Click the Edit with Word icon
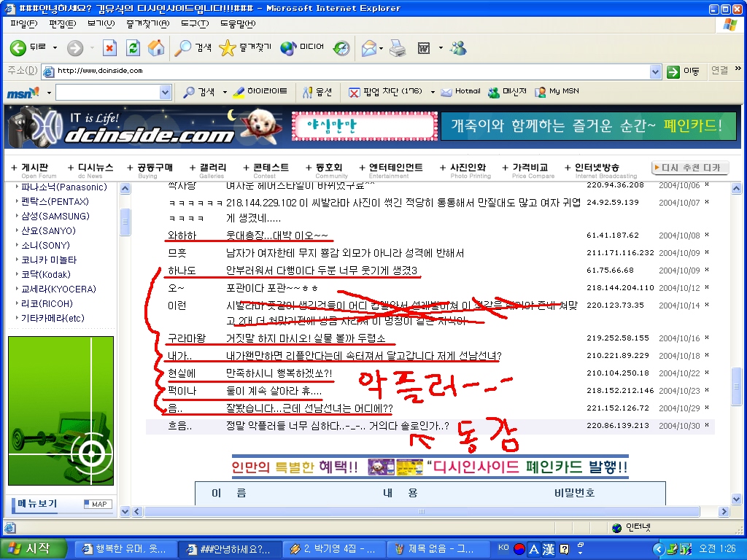This screenshot has width=747, height=560. tap(424, 47)
